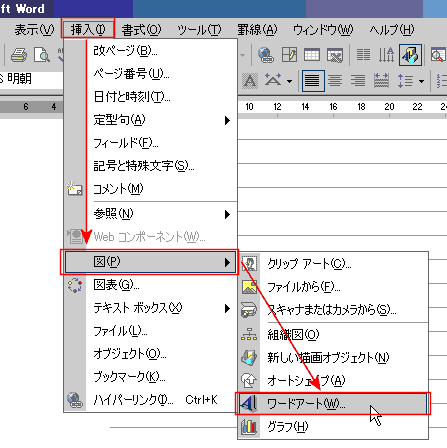Click the Columns toolbar icon
Screen dimensions: 447x448
363,55
